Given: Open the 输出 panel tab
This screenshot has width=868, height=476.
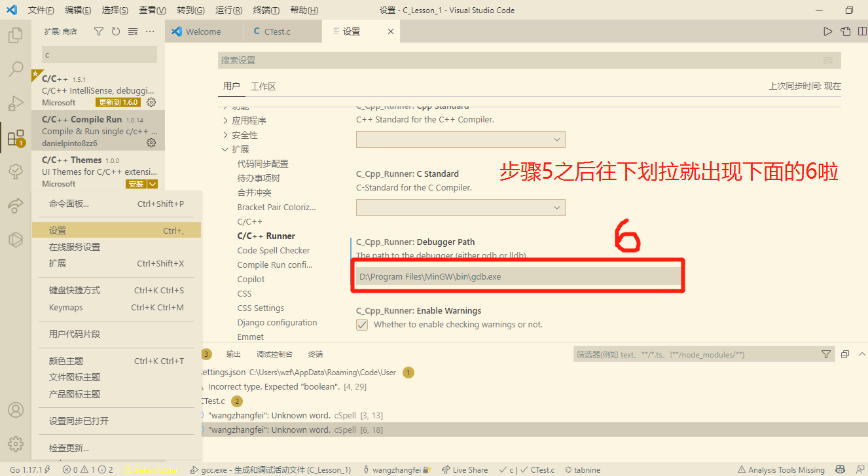Looking at the screenshot, I should [234, 354].
